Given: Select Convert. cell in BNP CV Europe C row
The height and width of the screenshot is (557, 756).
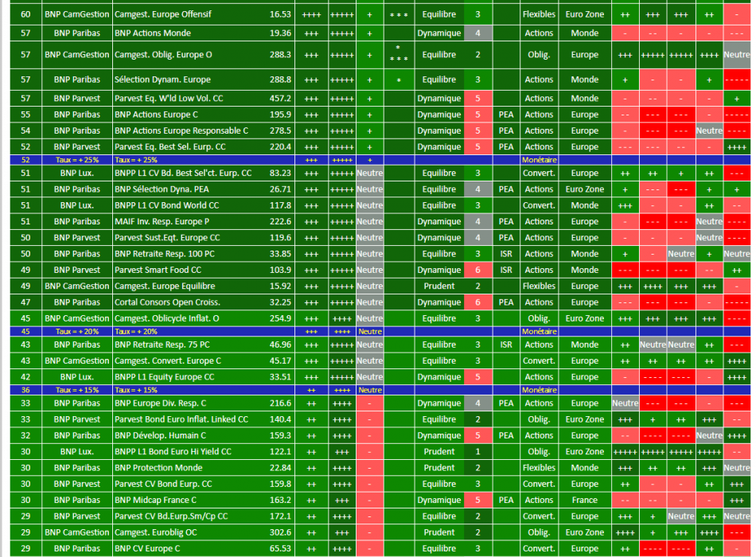Looking at the screenshot, I should [539, 549].
